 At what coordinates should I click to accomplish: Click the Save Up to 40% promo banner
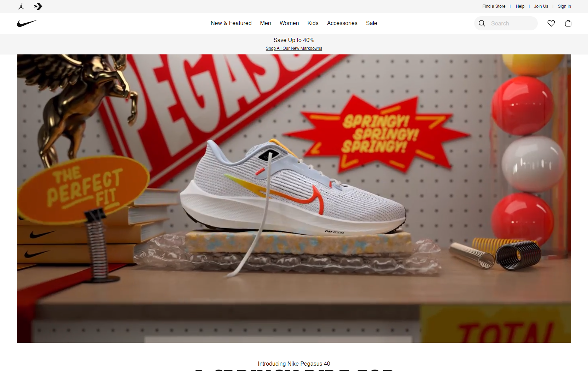(294, 40)
